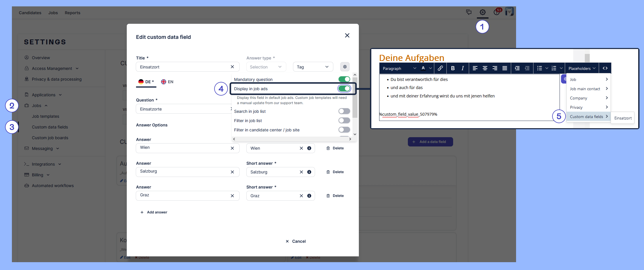Increase indentation in the editor
644x270 pixels.
click(x=517, y=68)
